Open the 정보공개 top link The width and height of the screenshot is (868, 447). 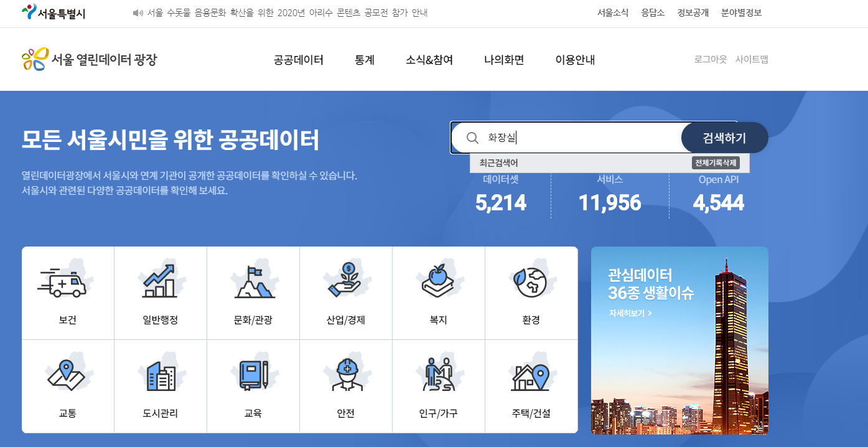[693, 13]
